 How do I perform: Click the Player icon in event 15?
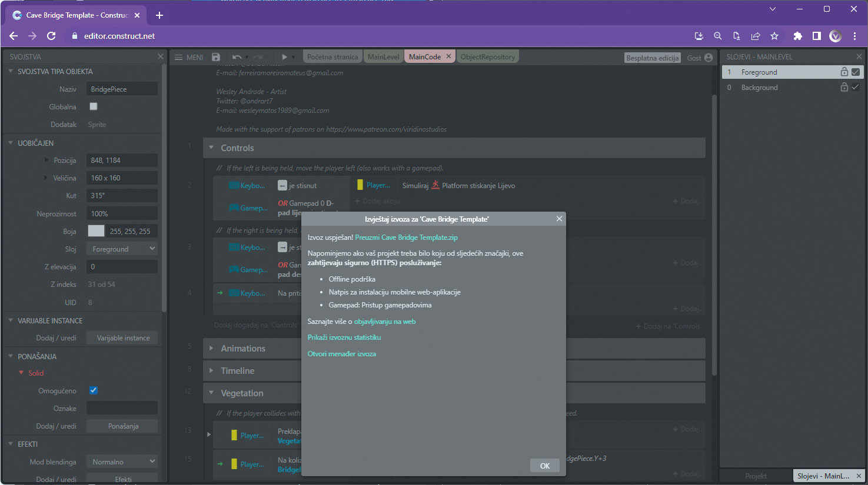point(234,464)
